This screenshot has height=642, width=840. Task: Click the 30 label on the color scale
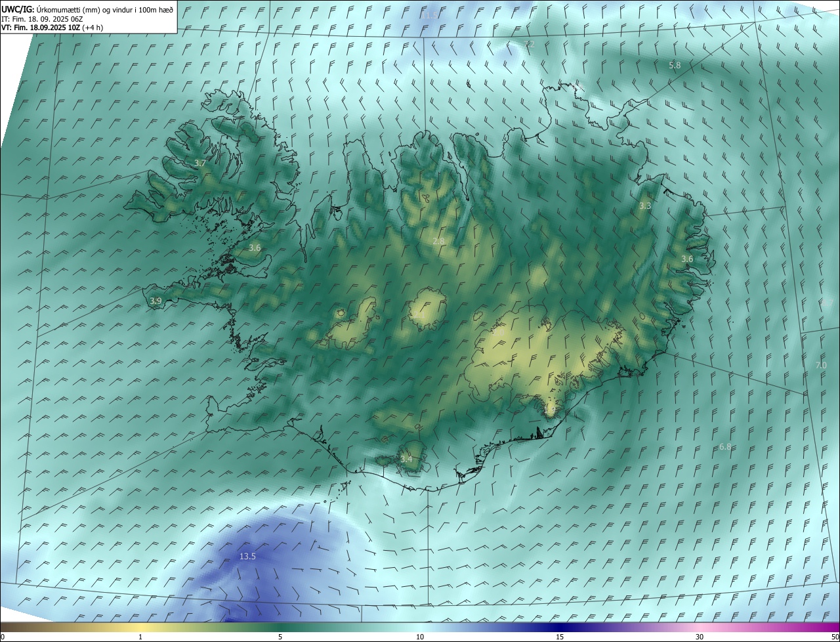click(x=700, y=637)
